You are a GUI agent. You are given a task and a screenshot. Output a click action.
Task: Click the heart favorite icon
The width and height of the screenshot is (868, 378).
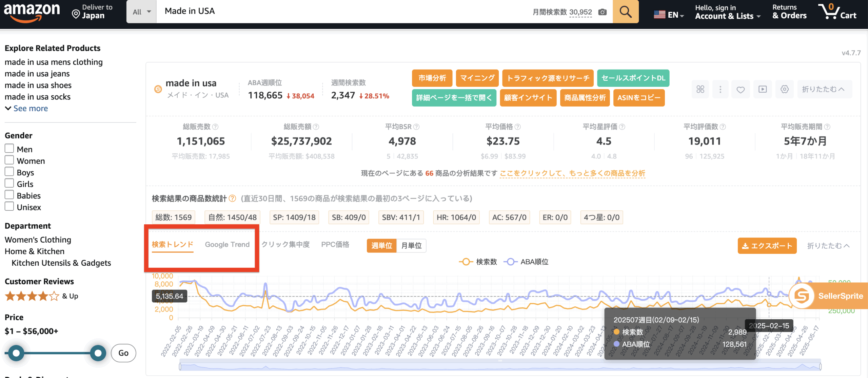tap(741, 89)
